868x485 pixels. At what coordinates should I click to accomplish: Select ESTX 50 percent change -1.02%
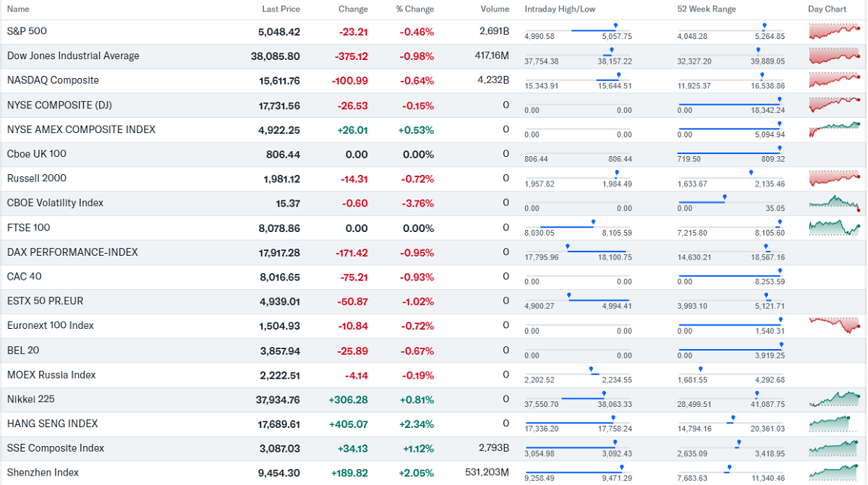pyautogui.click(x=417, y=301)
